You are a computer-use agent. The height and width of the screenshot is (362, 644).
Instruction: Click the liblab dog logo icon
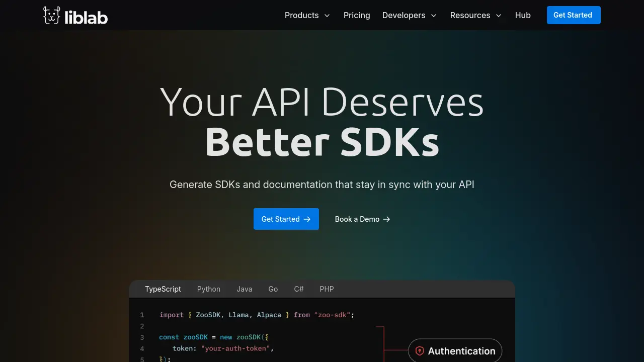click(x=52, y=15)
